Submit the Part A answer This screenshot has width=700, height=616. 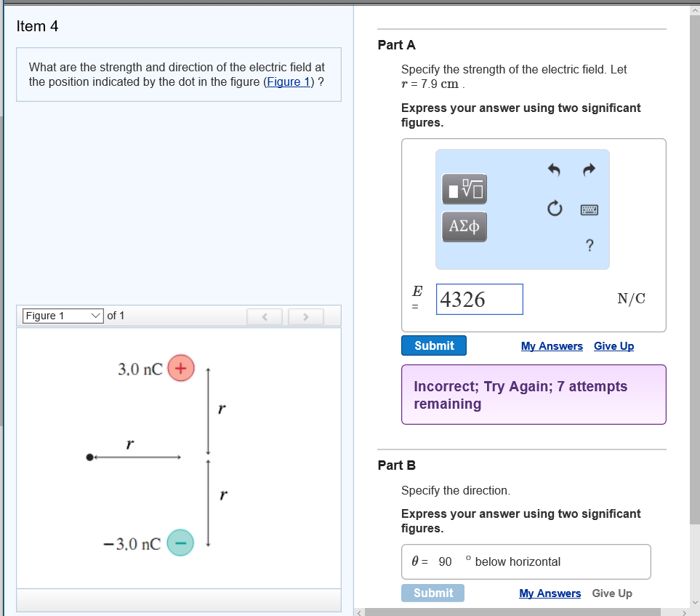point(434,345)
